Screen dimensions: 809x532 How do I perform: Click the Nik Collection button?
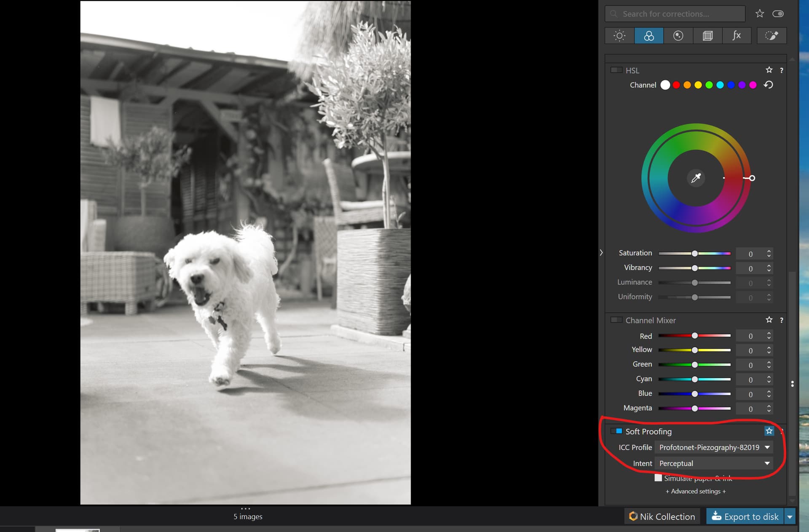tap(662, 516)
